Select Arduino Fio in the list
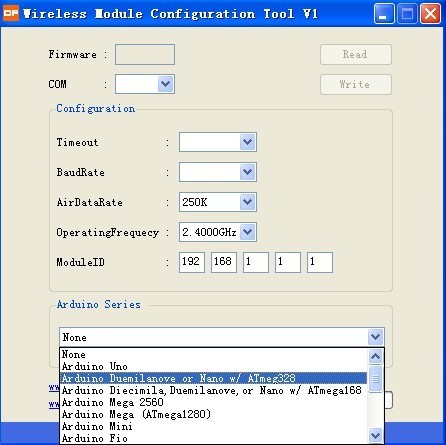Viewport: 446px width, 445px height. click(213, 438)
